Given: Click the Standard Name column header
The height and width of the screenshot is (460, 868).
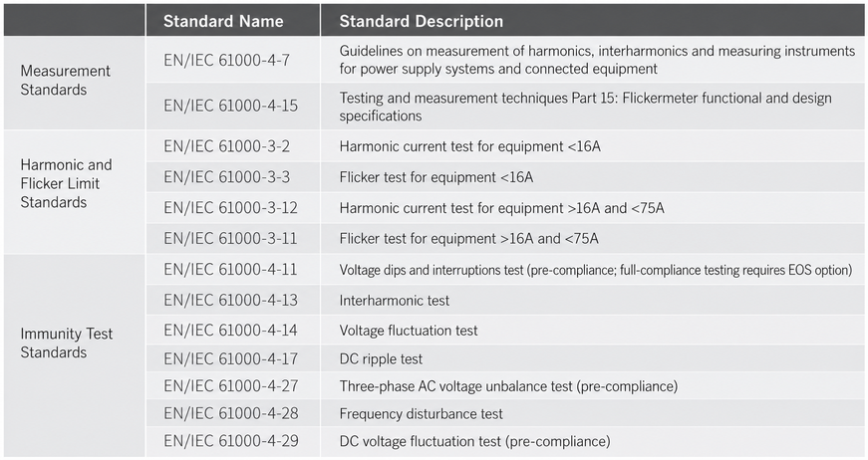Looking at the screenshot, I should pos(223,21).
